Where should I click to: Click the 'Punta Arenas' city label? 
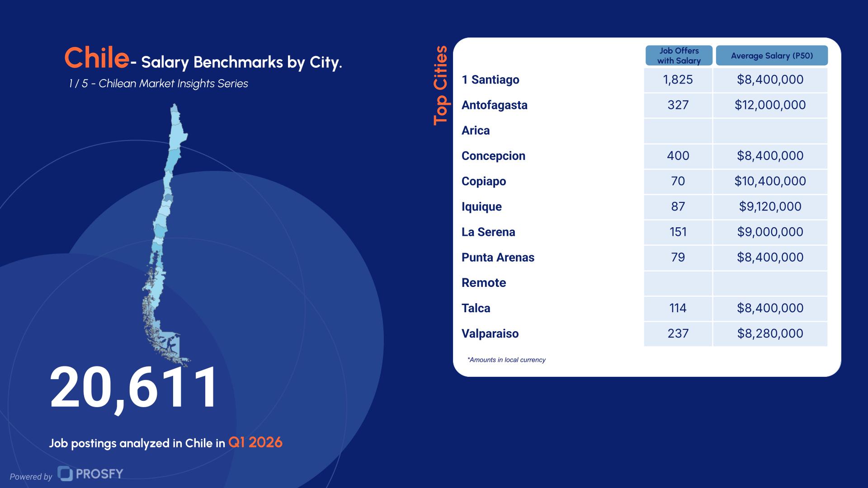[498, 257]
